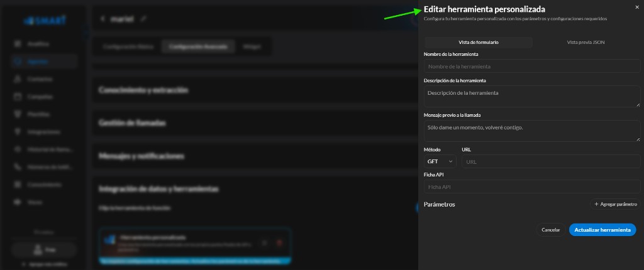Focus the URL input field

click(x=551, y=161)
